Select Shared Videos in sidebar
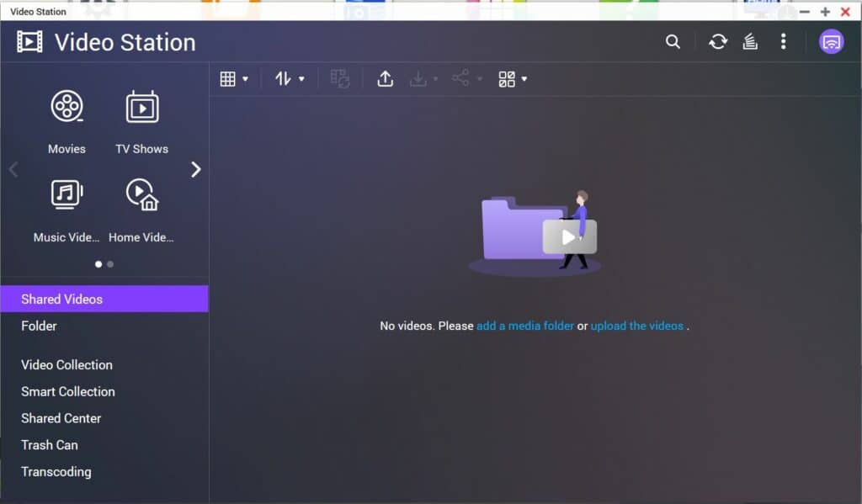The image size is (862, 504). pyautogui.click(x=104, y=299)
